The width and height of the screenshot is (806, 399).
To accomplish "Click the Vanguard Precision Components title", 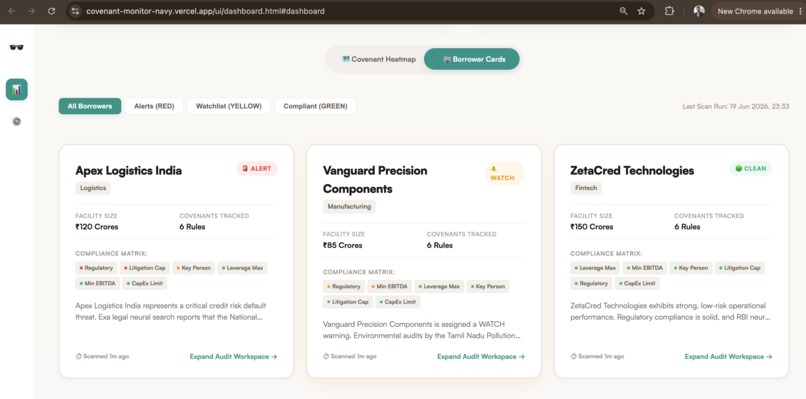I will pos(375,179).
